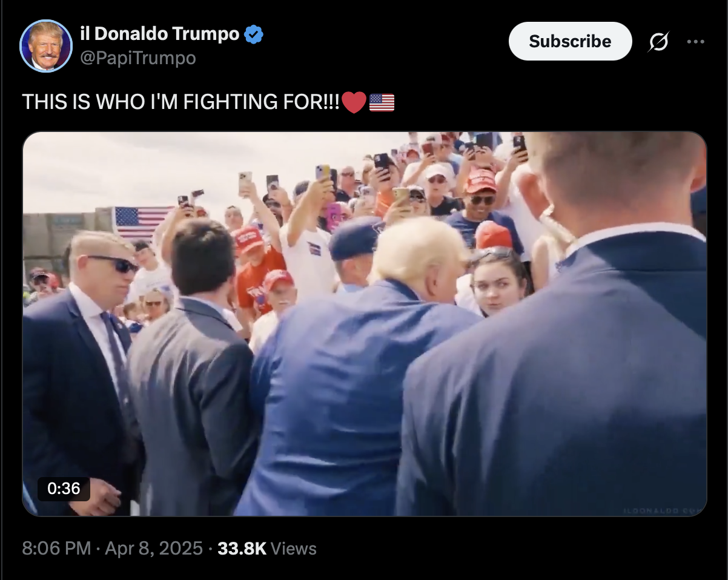Click the red heart emoji in tweet

coord(354,102)
